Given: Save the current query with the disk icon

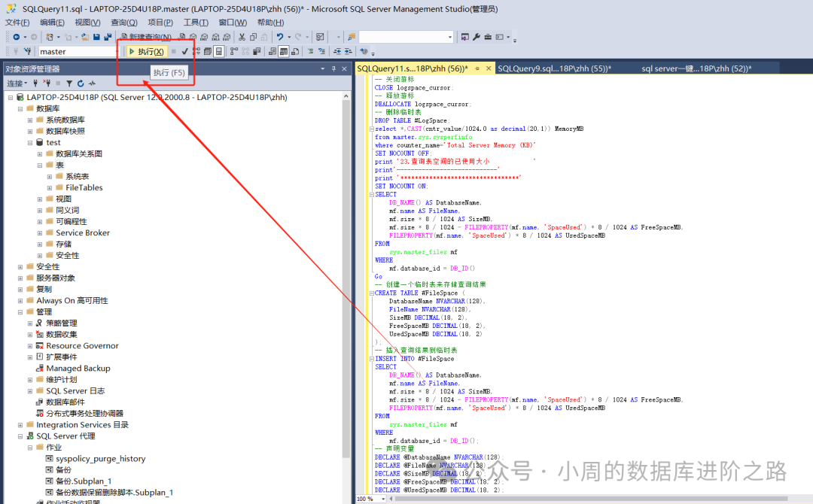Looking at the screenshot, I should coord(96,37).
